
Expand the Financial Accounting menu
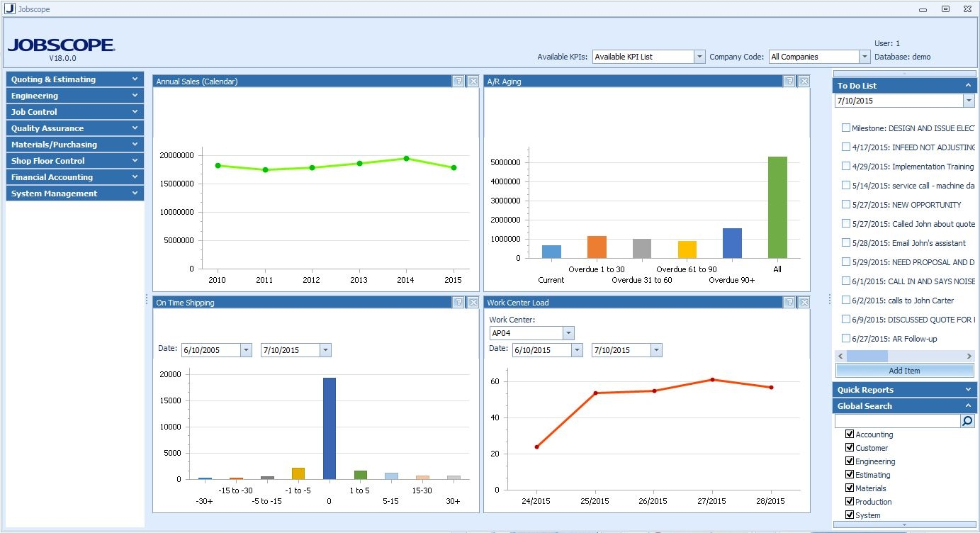(x=73, y=176)
